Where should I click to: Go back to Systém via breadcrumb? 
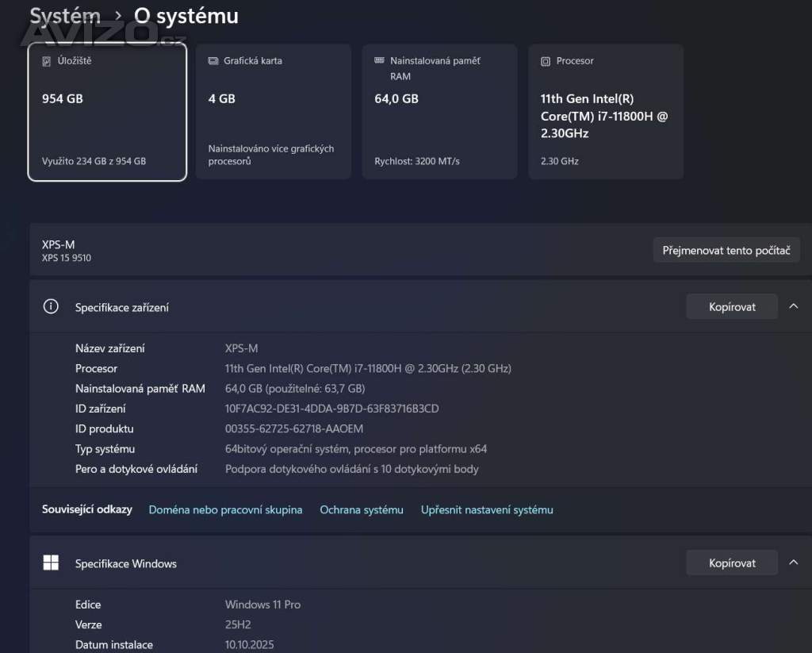point(65,16)
